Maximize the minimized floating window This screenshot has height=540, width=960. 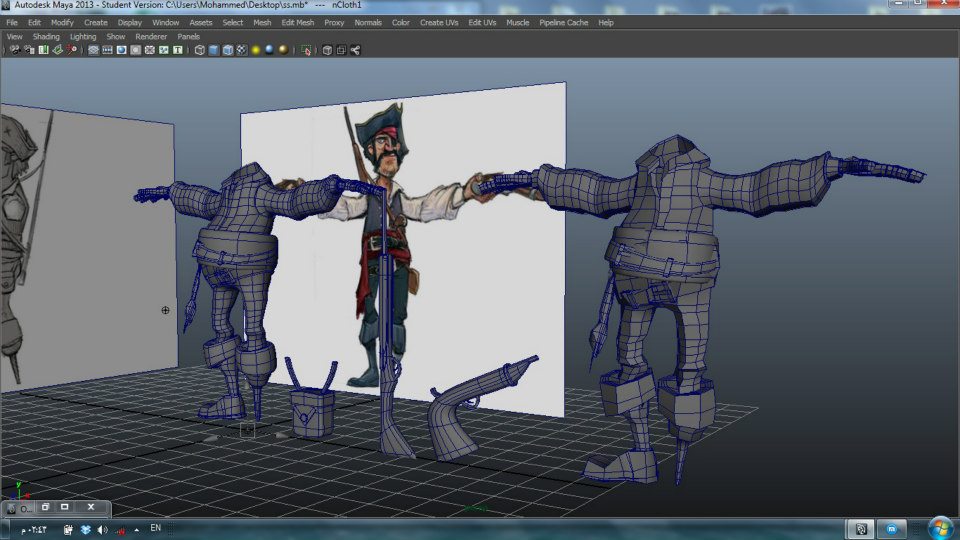point(64,507)
